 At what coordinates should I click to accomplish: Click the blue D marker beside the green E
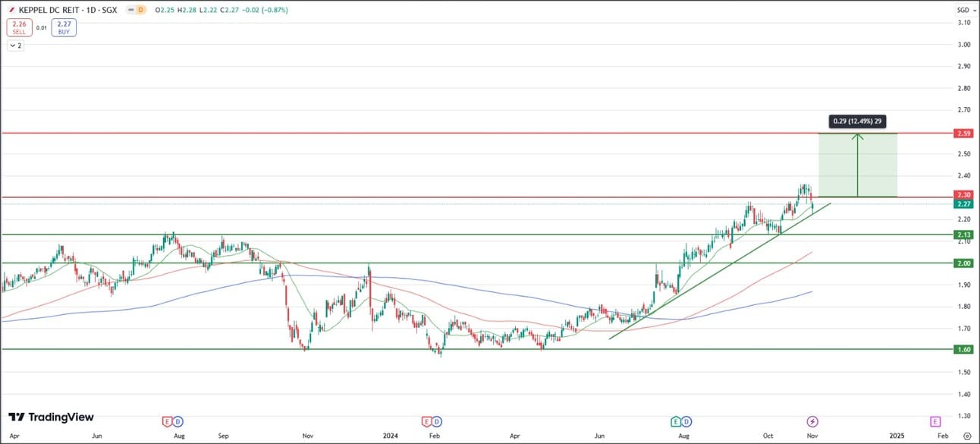(686, 421)
